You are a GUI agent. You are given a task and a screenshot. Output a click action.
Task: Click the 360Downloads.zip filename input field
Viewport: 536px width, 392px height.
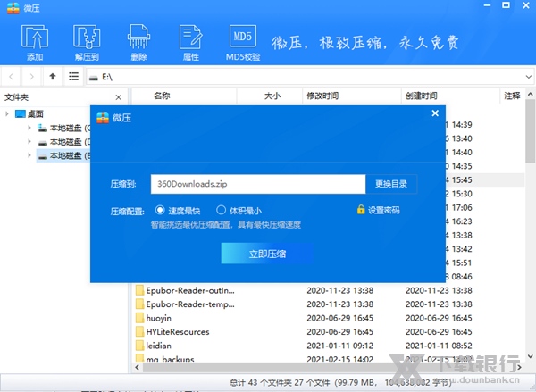pyautogui.click(x=257, y=183)
